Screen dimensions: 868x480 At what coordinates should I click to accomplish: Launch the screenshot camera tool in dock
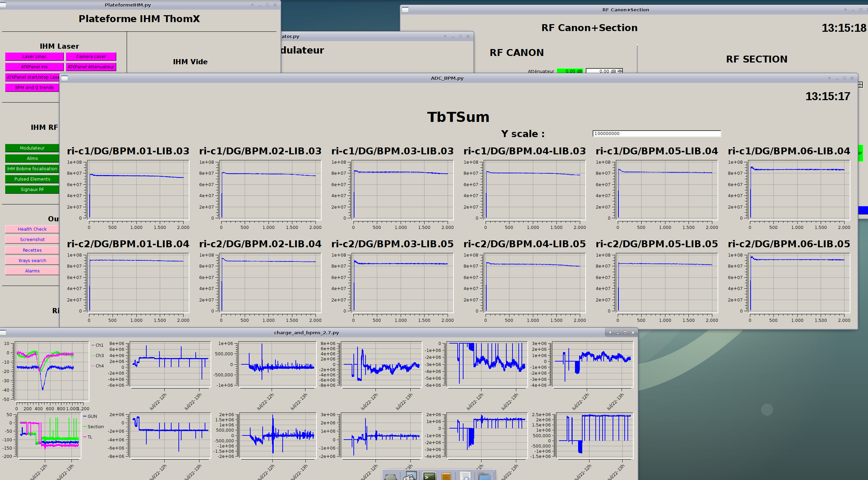pyautogui.click(x=410, y=476)
